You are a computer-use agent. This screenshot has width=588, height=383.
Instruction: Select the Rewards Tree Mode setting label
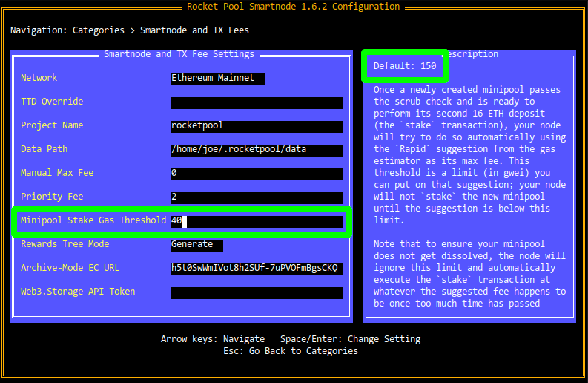pos(65,244)
